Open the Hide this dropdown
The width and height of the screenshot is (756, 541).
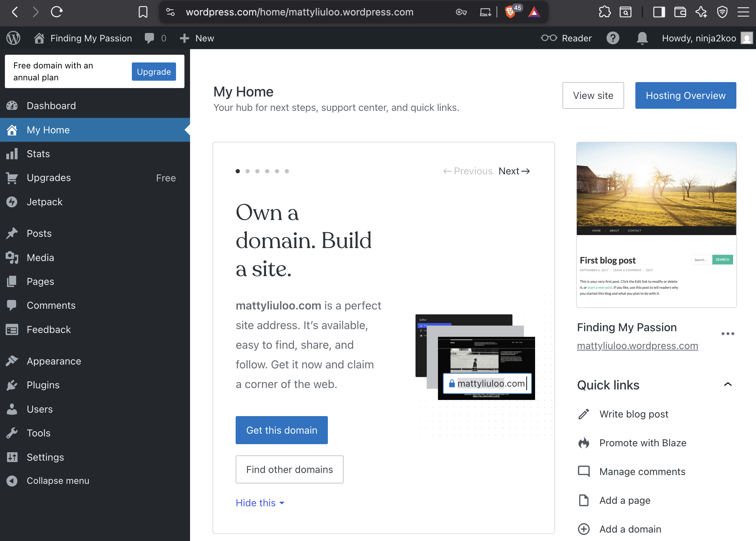[259, 503]
